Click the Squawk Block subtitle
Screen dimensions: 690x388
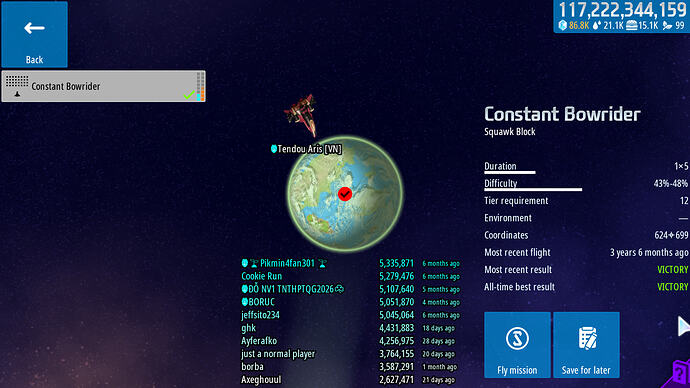[x=510, y=132]
